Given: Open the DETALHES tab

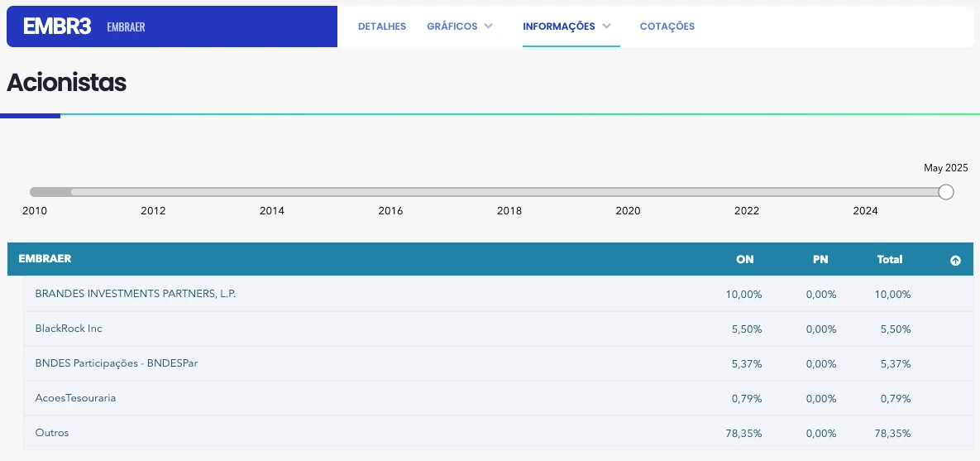Looking at the screenshot, I should pyautogui.click(x=382, y=26).
